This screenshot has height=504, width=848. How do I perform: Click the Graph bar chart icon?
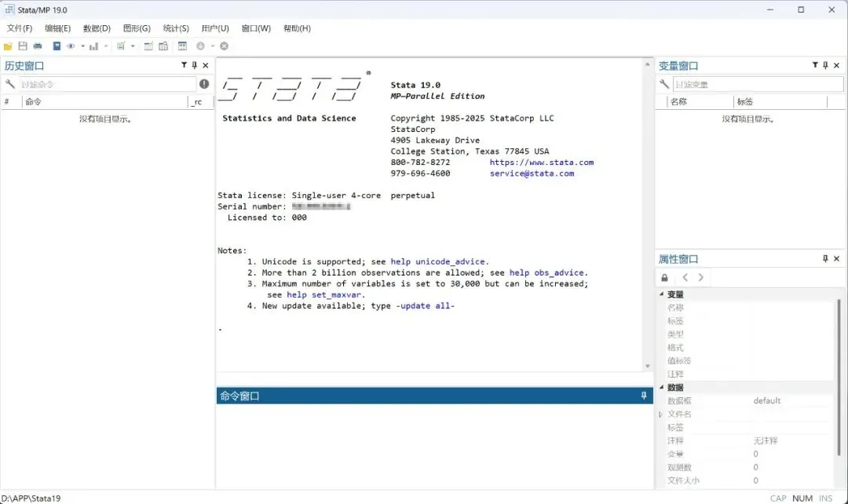click(93, 46)
